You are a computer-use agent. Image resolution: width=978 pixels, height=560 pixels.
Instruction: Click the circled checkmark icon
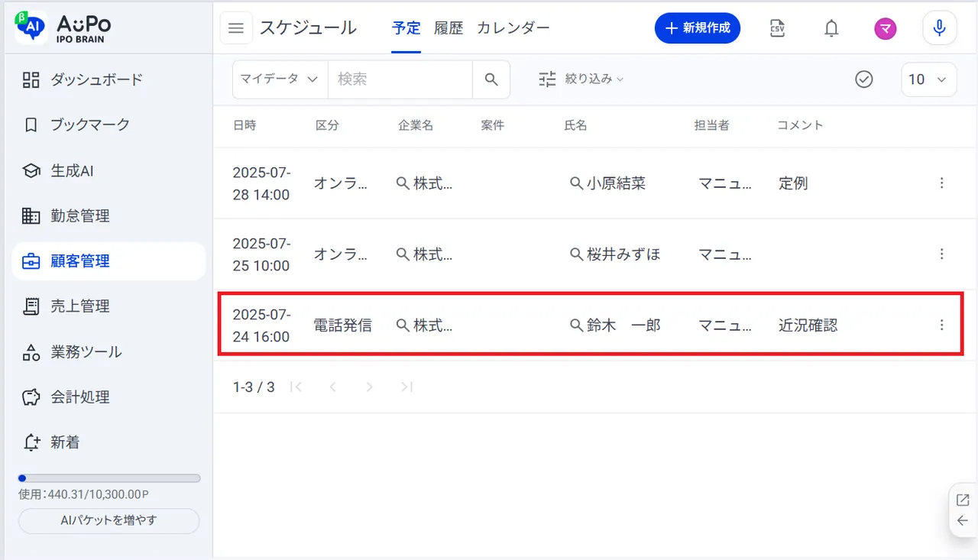(x=864, y=79)
